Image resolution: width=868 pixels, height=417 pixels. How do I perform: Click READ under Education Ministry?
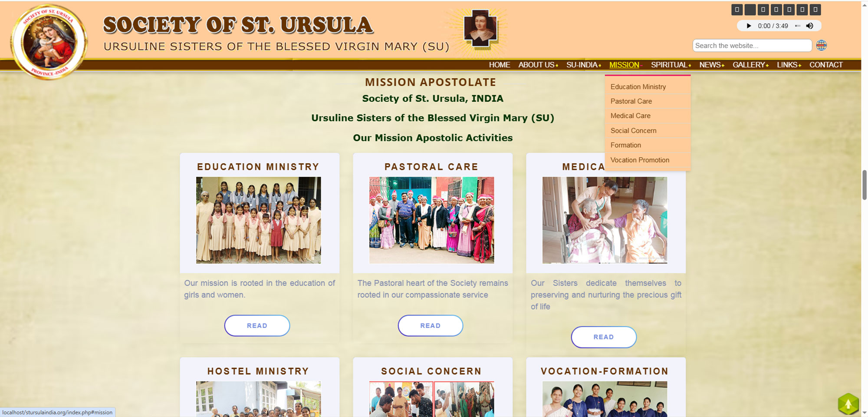pos(257,326)
